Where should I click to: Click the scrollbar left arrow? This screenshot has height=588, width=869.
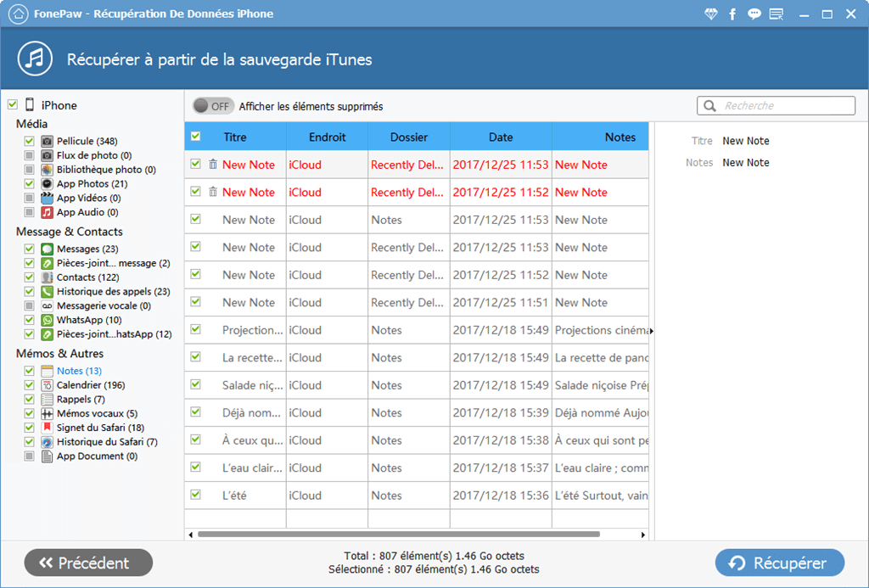click(191, 535)
